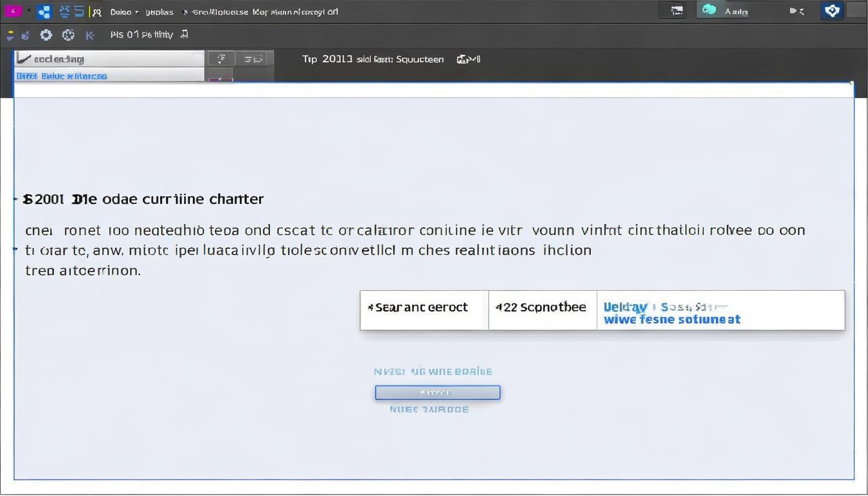Image resolution: width=868 pixels, height=496 pixels.
Task: Select the 422 Scpnotbee cell
Action: (x=541, y=308)
